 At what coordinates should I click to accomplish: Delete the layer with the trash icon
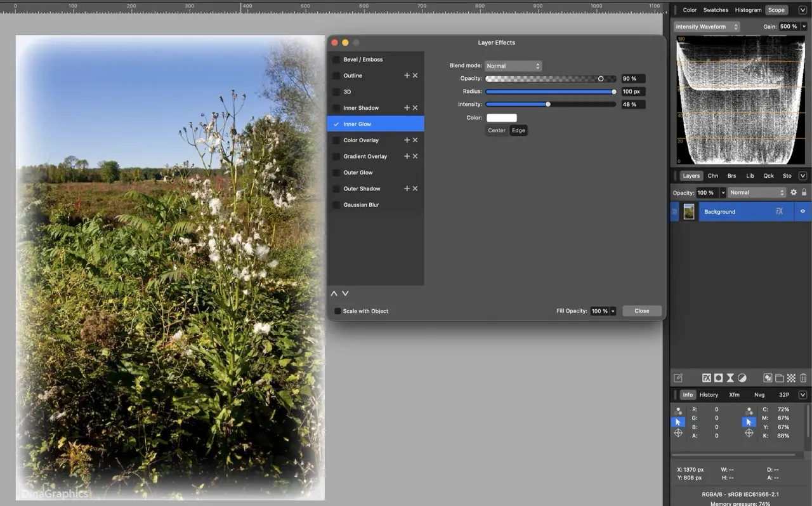click(803, 378)
